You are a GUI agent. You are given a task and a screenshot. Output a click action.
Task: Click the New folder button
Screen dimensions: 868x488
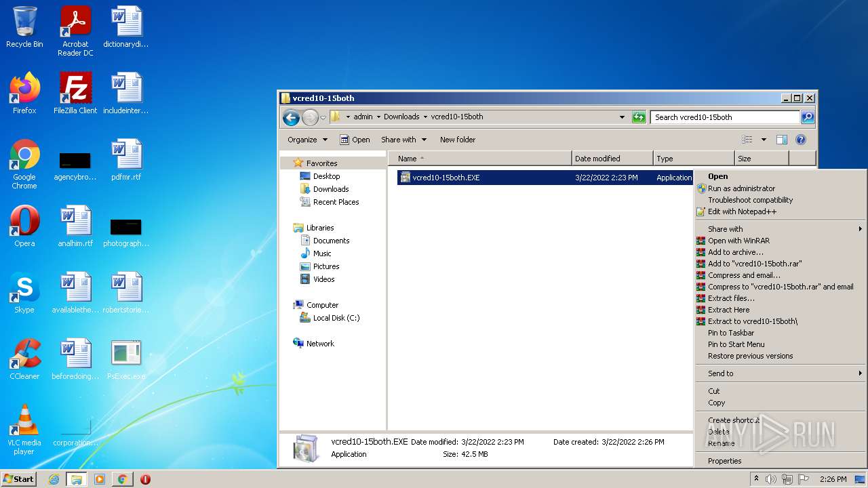458,140
